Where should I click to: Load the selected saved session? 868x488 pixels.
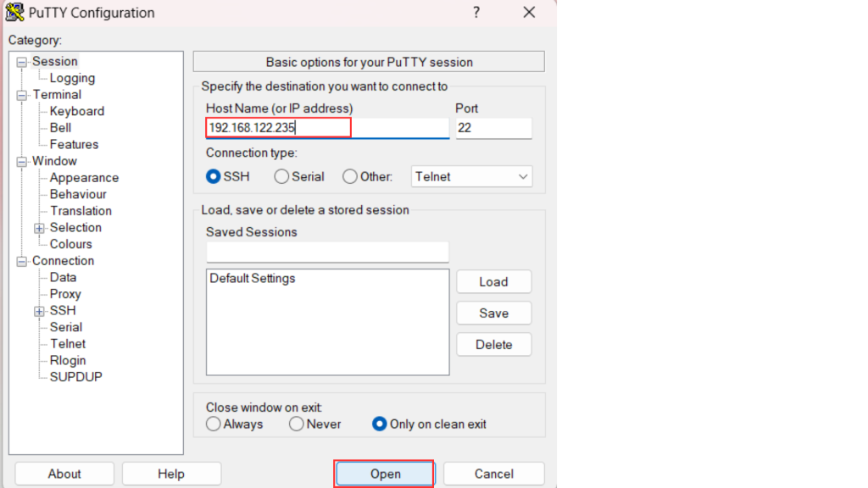pos(493,282)
